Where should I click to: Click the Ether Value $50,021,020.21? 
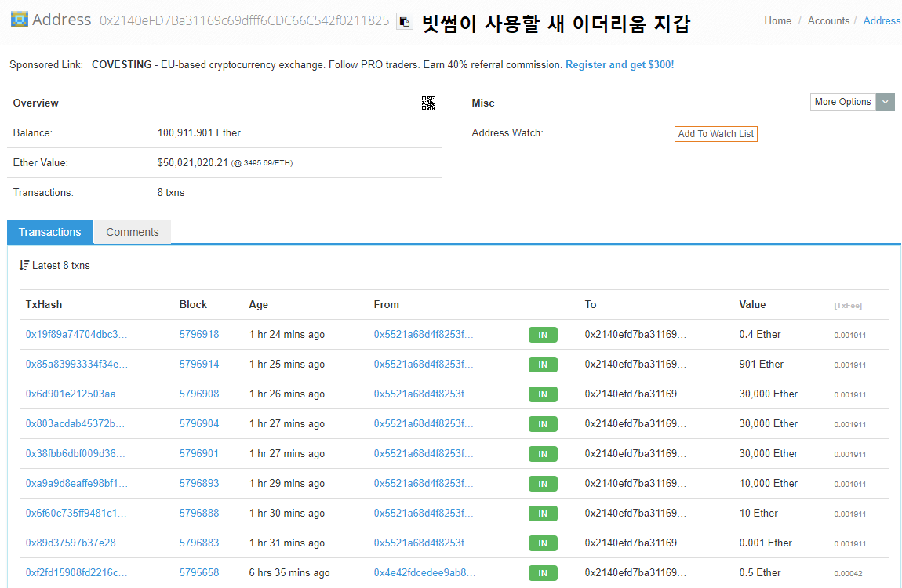pos(193,162)
